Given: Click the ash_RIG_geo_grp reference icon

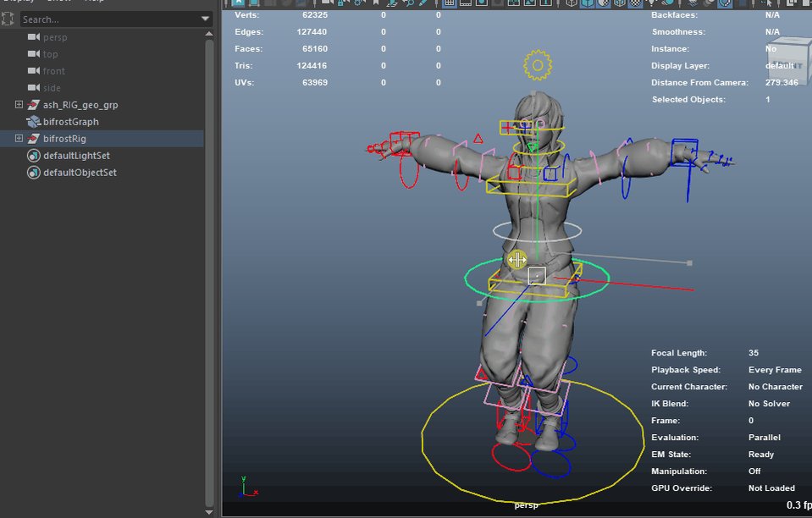Looking at the screenshot, I should 34,105.
